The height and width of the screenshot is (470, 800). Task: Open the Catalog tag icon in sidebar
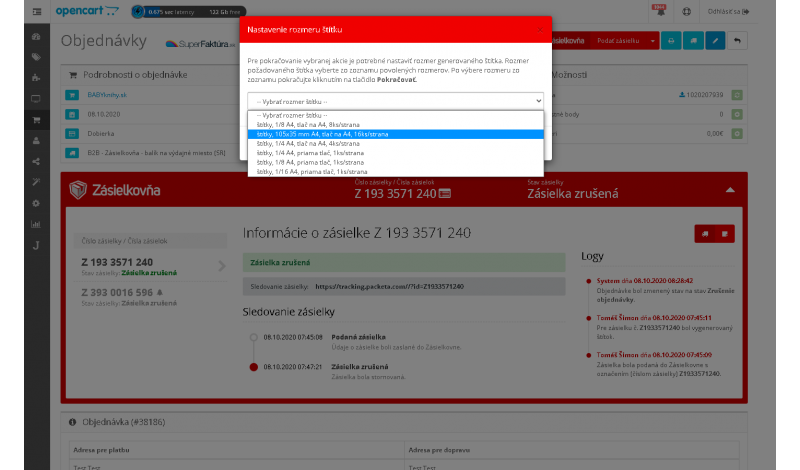36,57
